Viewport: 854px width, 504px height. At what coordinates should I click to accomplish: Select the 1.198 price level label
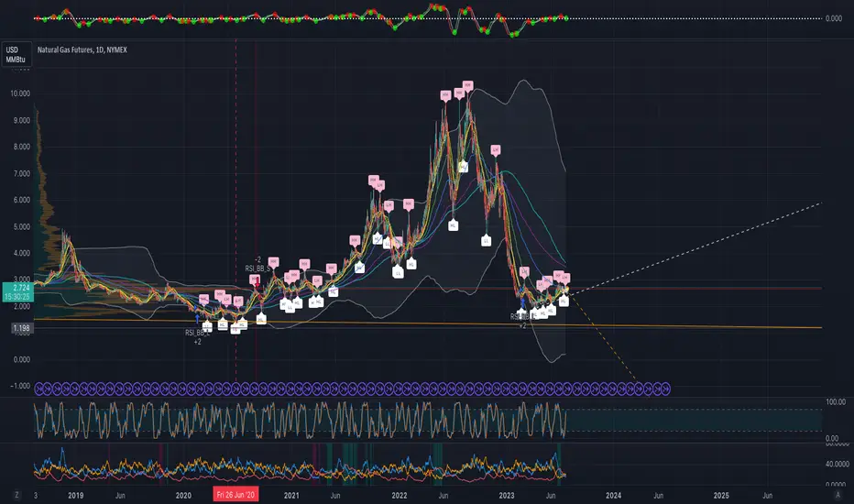tap(21, 328)
